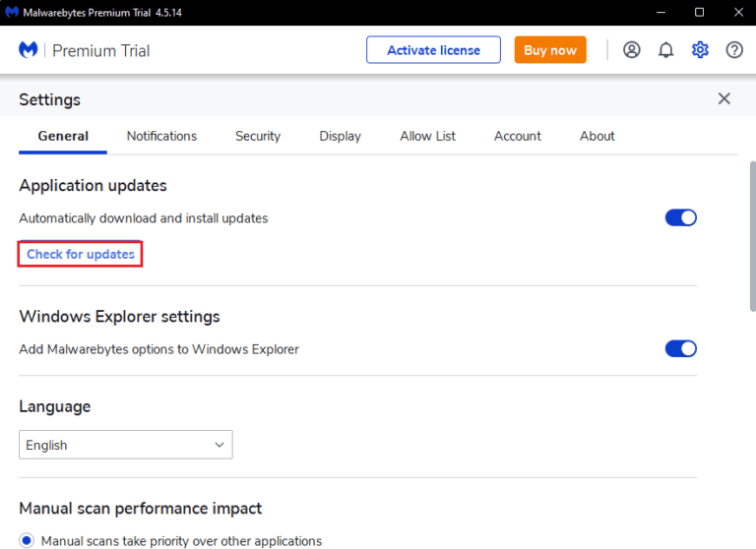View the About tab

tap(598, 136)
